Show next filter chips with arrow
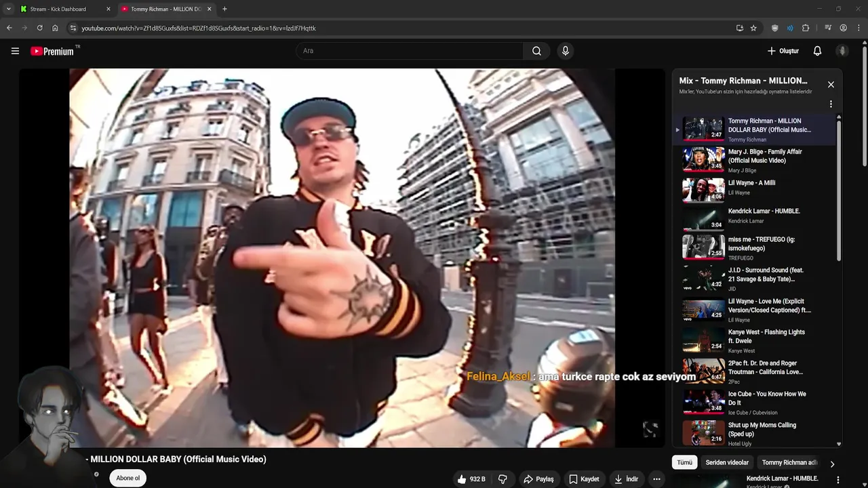The width and height of the screenshot is (868, 488). (x=832, y=464)
